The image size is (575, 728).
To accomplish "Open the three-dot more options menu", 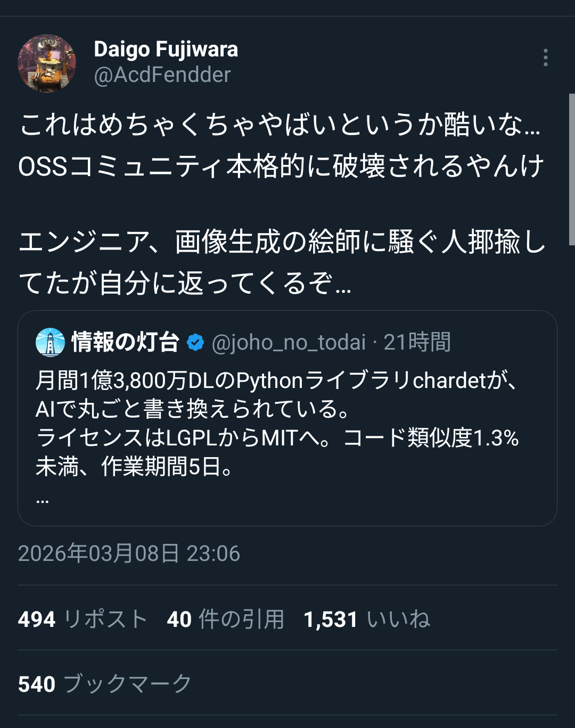I will click(x=545, y=57).
